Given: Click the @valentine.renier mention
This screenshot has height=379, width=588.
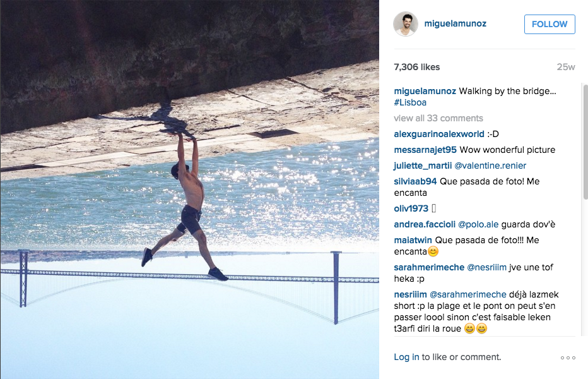Looking at the screenshot, I should [x=490, y=165].
